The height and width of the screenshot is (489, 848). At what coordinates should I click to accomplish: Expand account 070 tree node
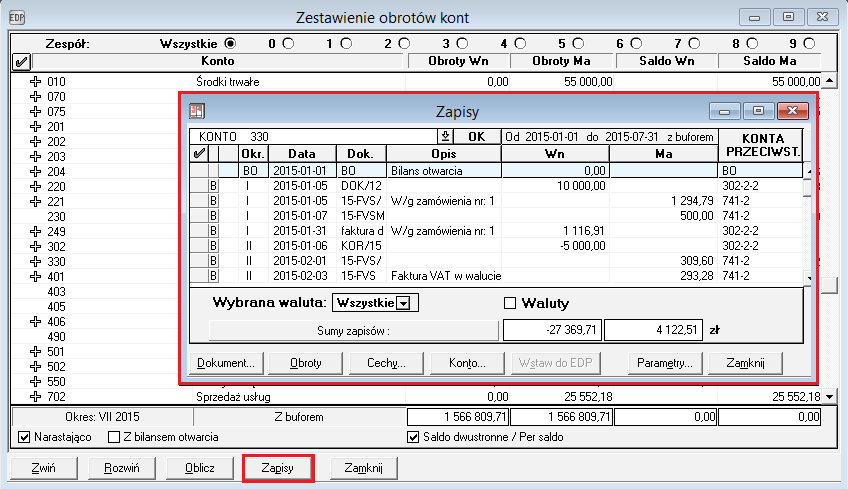click(36, 96)
